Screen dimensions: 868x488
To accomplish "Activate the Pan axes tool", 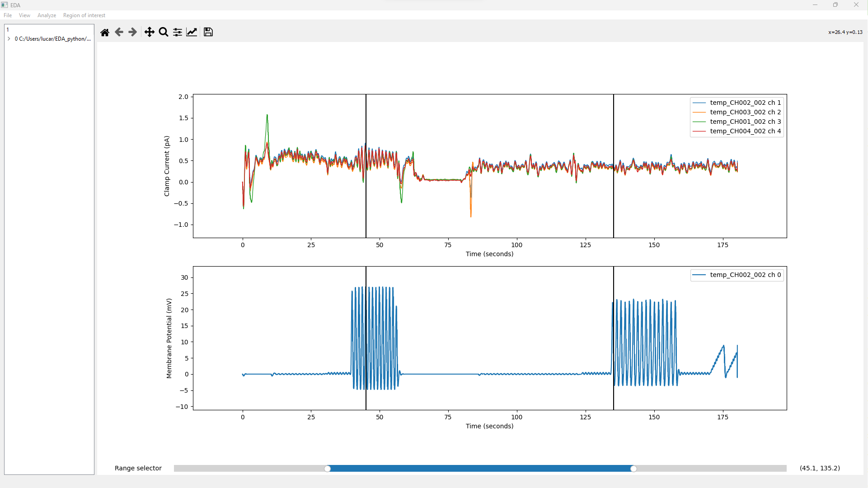I will 149,32.
